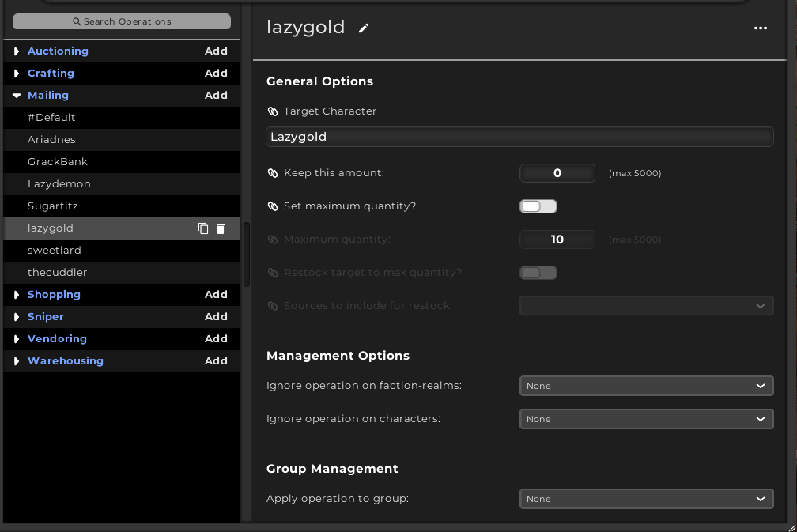Click the Target Character input field

[x=519, y=137]
